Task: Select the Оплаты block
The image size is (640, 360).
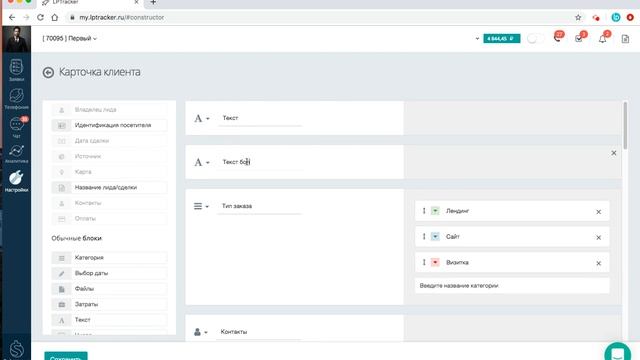Action: [109, 219]
